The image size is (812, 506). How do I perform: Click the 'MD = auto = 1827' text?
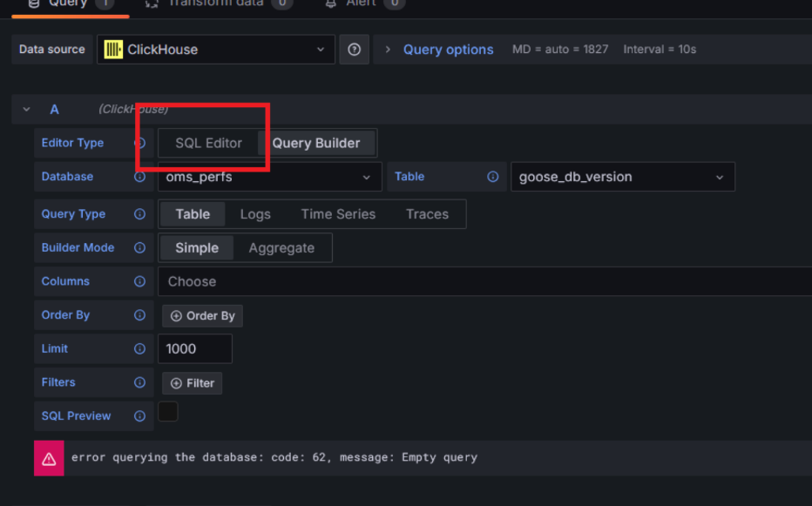click(560, 49)
